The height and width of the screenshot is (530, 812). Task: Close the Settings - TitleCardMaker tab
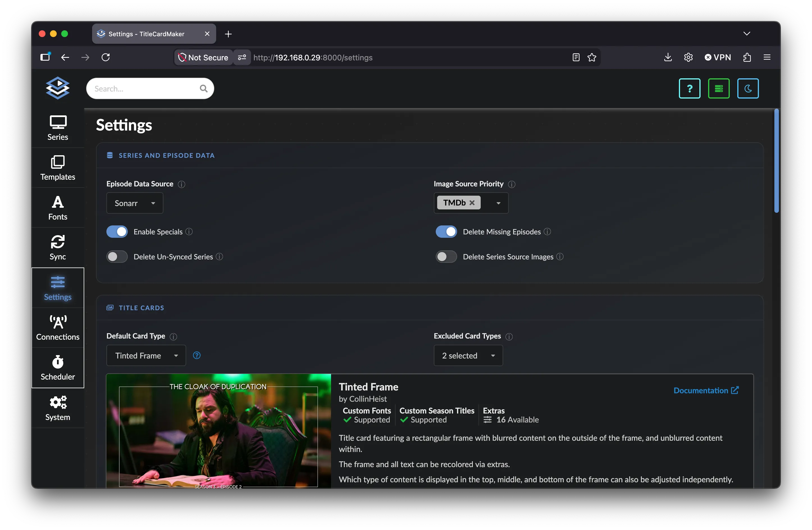(207, 34)
